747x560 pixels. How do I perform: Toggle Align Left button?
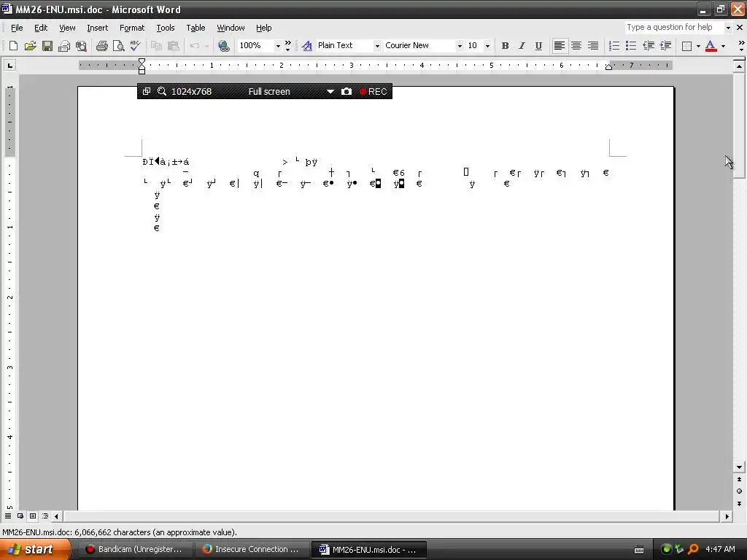point(560,46)
